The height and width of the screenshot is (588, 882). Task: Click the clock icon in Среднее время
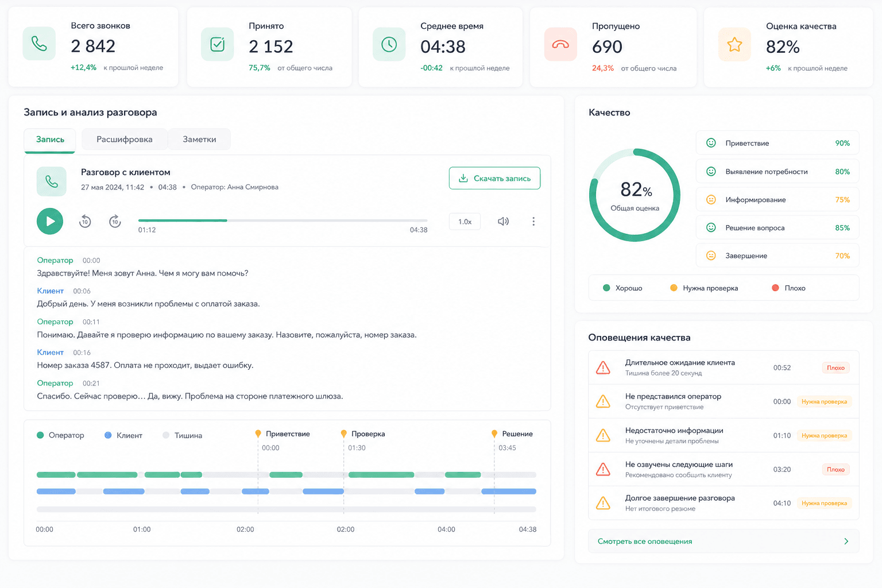point(389,44)
